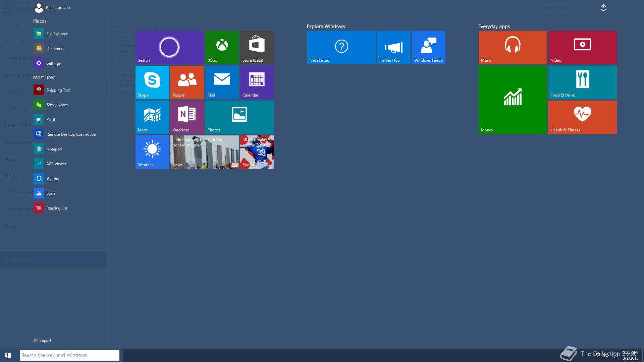Screen dimensions: 644x362
Task: Launch the Xbox tile
Action: tap(222, 48)
